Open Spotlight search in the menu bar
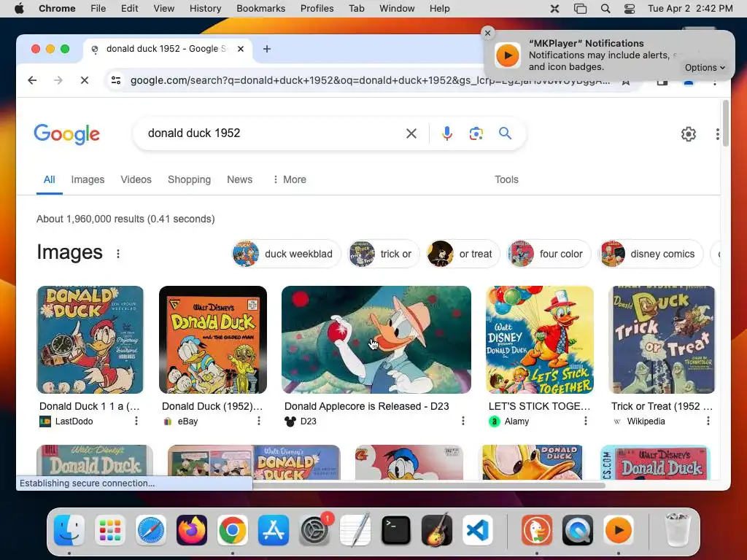The height and width of the screenshot is (560, 747). pos(605,9)
